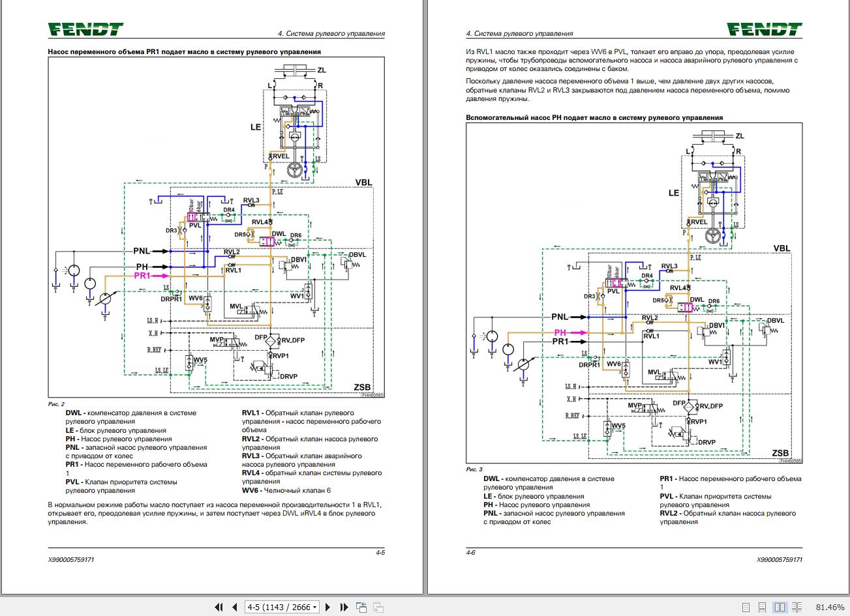Screen dimensions: 850x616
Task: Click the magenta PH label in right diagram
Action: tap(561, 332)
